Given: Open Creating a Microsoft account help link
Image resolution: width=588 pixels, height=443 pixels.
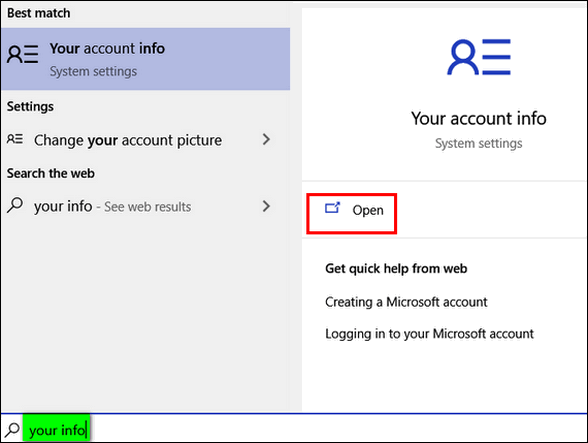Looking at the screenshot, I should click(x=406, y=302).
